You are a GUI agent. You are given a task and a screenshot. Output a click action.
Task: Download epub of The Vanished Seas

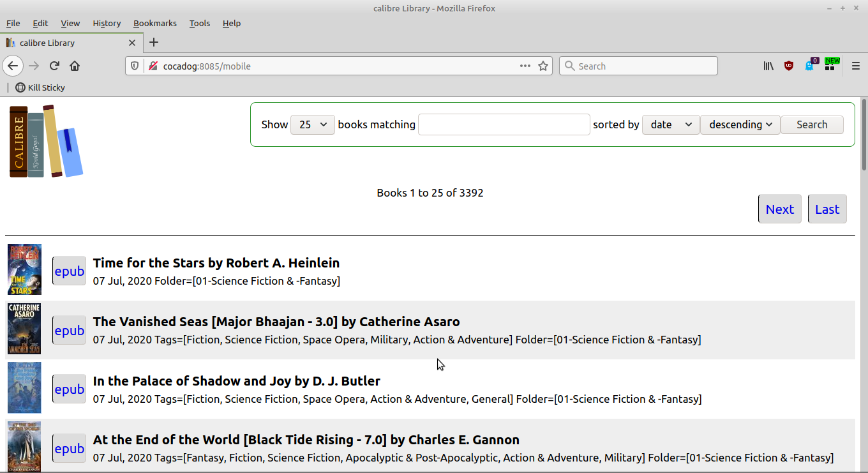pos(69,331)
